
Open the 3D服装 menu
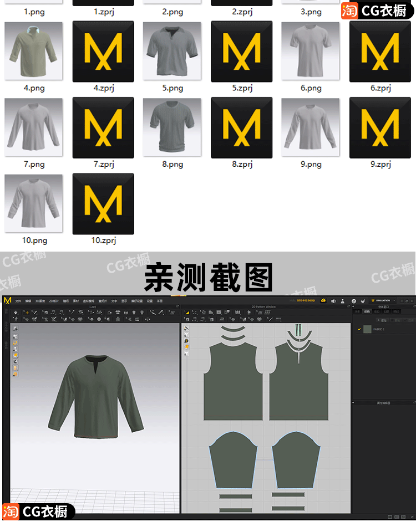coord(40,301)
